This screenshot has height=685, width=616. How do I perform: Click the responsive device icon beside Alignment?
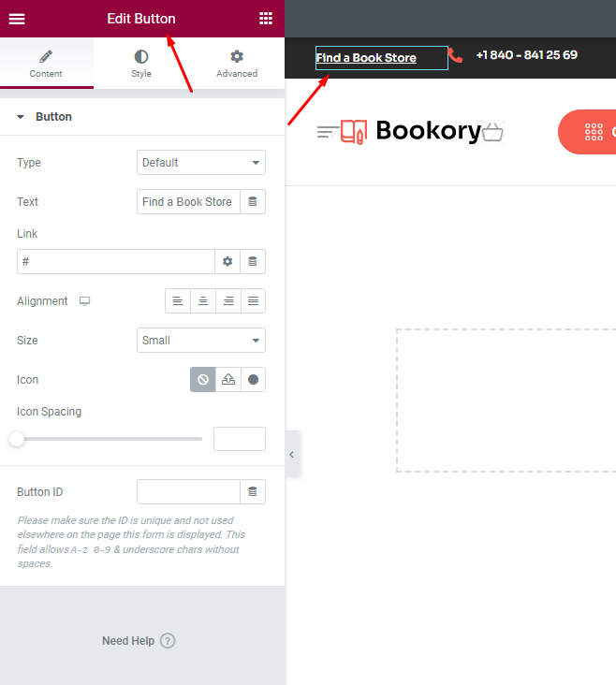pos(85,301)
